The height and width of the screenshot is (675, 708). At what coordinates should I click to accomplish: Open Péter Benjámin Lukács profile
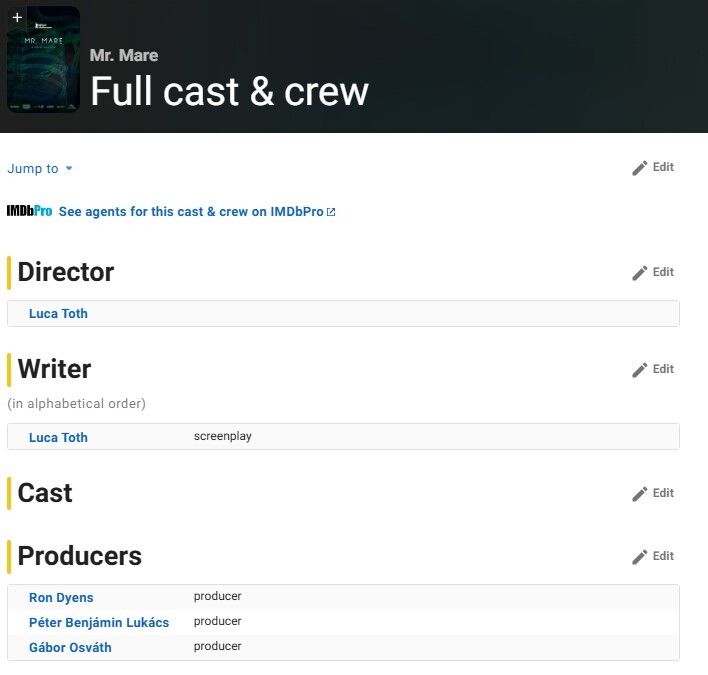99,623
